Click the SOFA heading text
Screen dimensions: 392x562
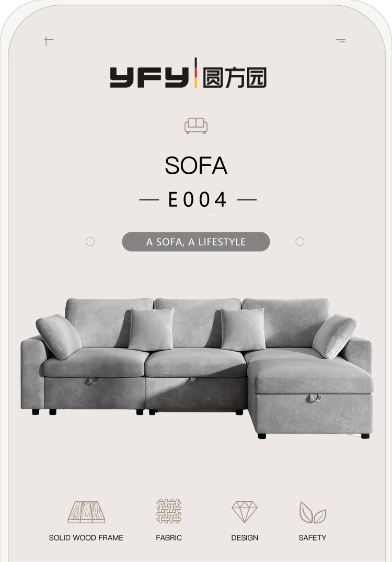(x=196, y=165)
